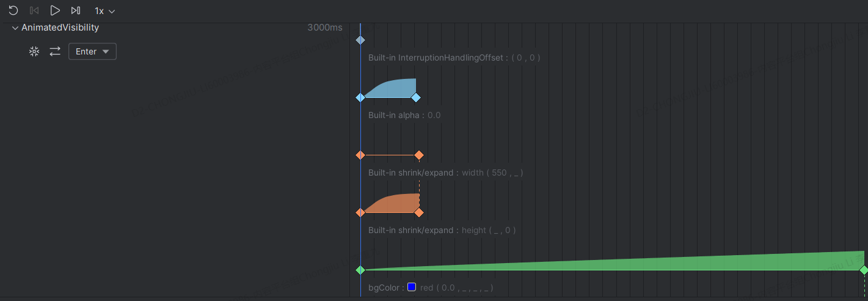Open the 1x playback speed dropdown

[104, 11]
